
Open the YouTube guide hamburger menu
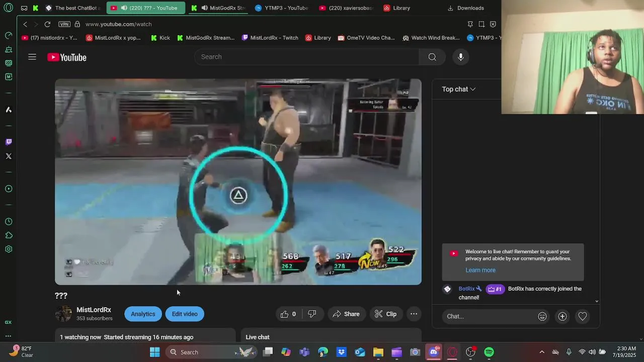pyautogui.click(x=32, y=57)
